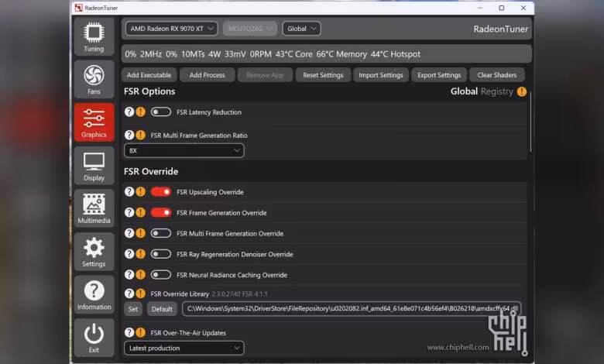Open the greyed-out monitor dropdown
604x364 pixels.
[250, 29]
